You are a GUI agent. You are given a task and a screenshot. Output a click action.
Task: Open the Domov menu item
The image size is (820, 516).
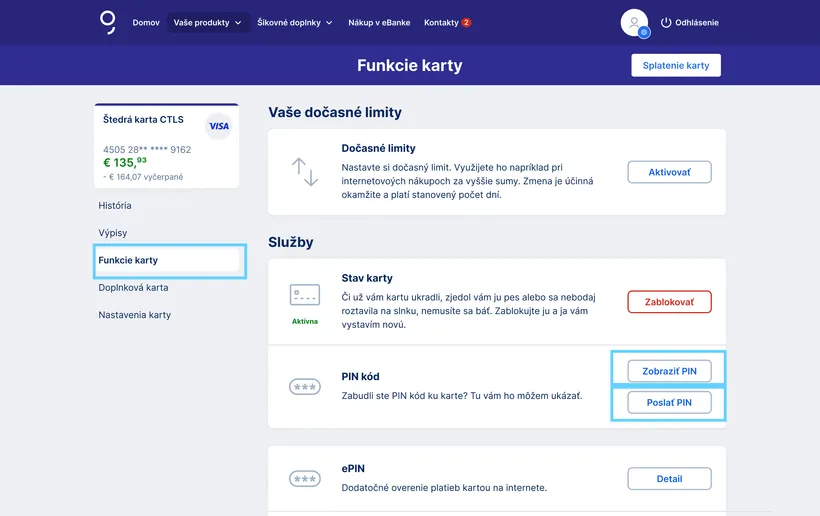(x=146, y=22)
